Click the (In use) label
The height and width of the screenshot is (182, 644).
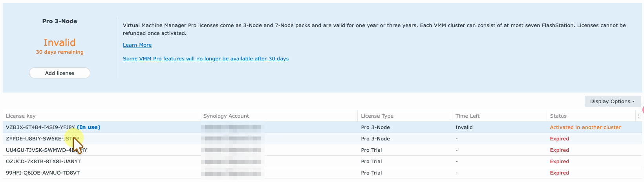coord(88,127)
